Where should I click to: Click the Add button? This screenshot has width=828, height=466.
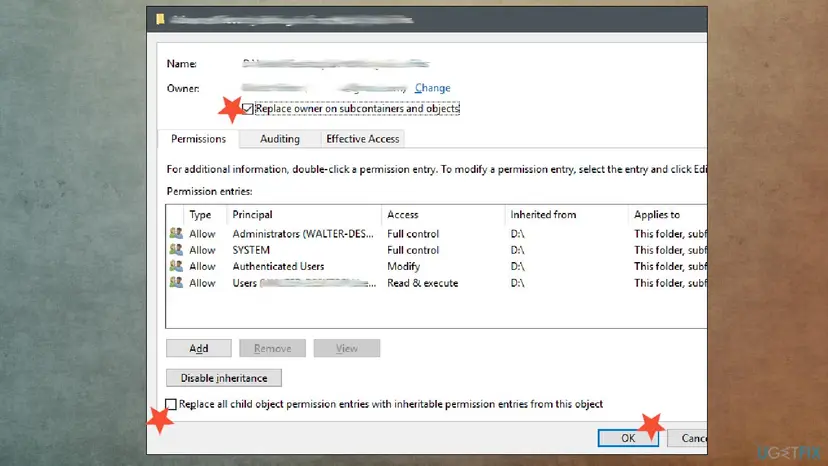(x=199, y=348)
